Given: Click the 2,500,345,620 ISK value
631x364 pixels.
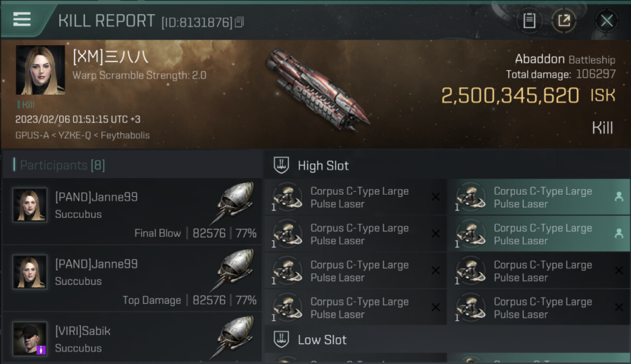Looking at the screenshot, I should (510, 96).
